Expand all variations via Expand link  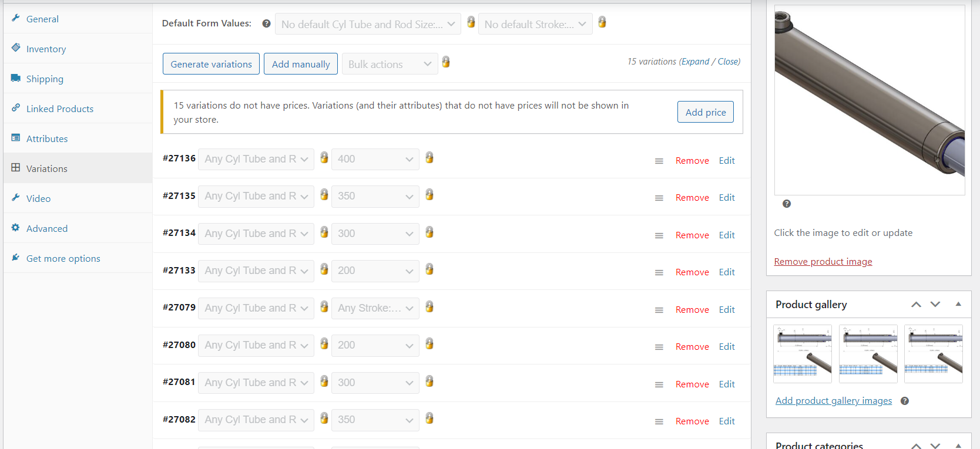[696, 62]
